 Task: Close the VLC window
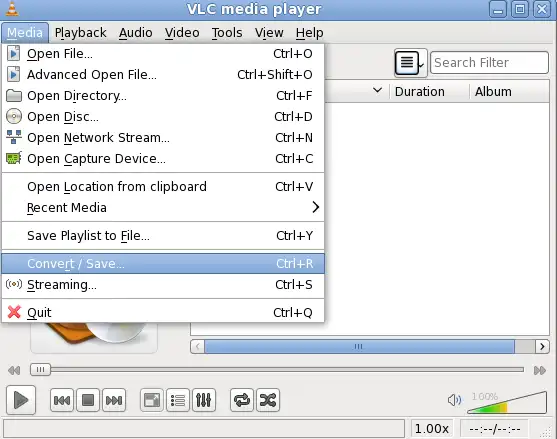click(542, 9)
